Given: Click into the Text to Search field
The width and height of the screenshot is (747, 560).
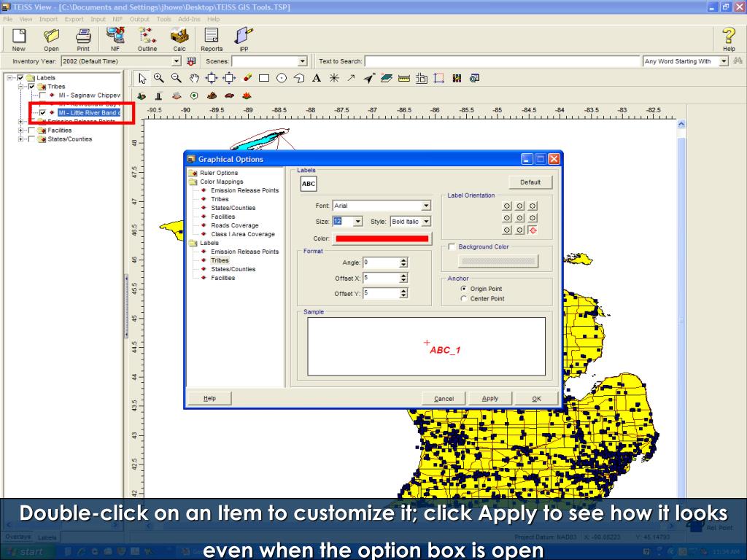Looking at the screenshot, I should click(x=502, y=61).
